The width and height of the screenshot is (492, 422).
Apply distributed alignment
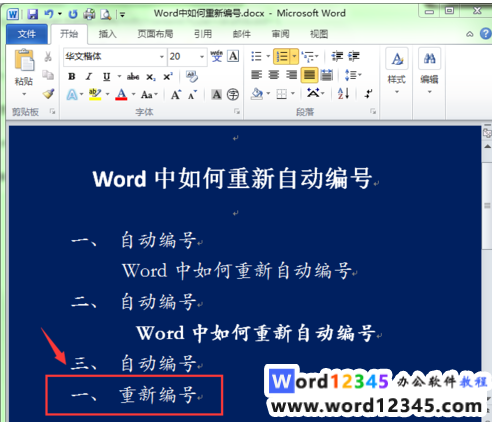pyautogui.click(x=327, y=75)
